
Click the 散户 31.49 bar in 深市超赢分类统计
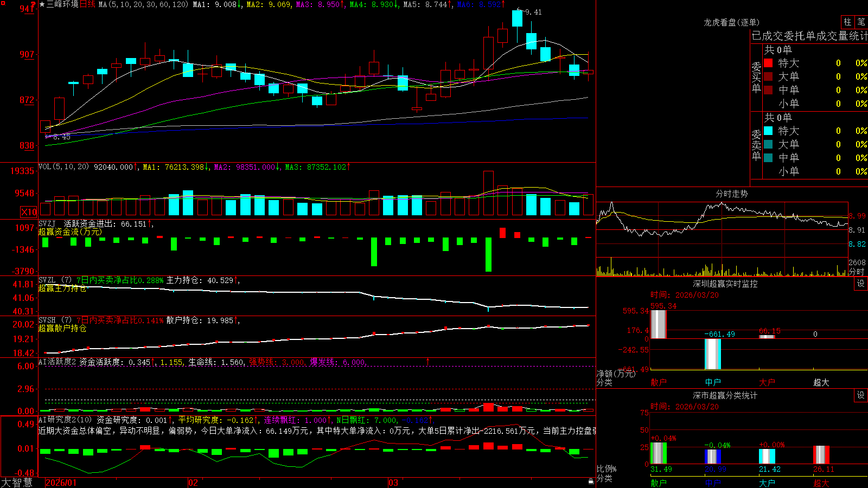coord(658,453)
